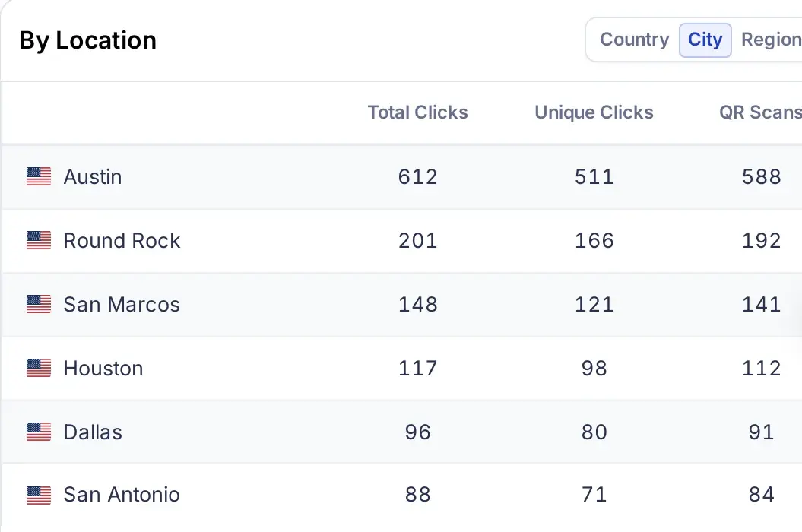Click San Antonio total clicks value 88

(x=418, y=495)
